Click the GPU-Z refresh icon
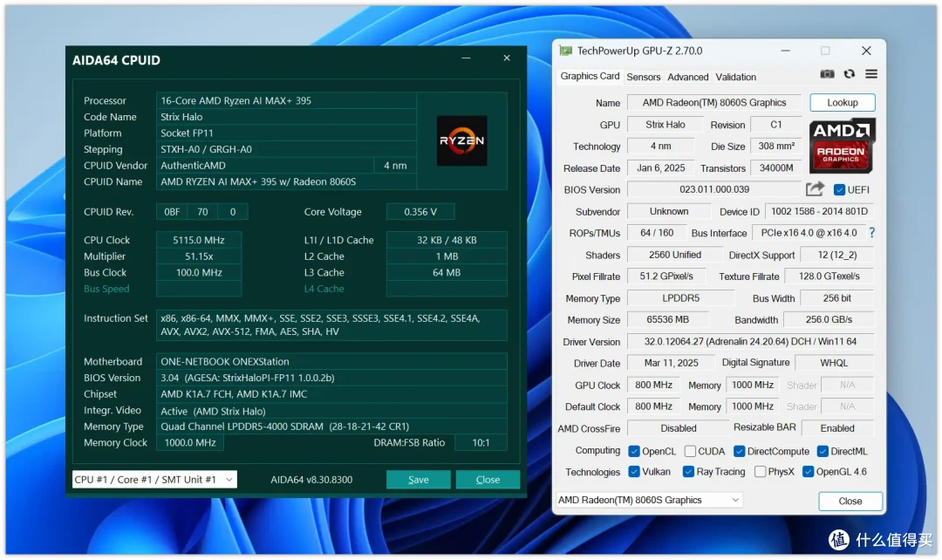 click(849, 74)
